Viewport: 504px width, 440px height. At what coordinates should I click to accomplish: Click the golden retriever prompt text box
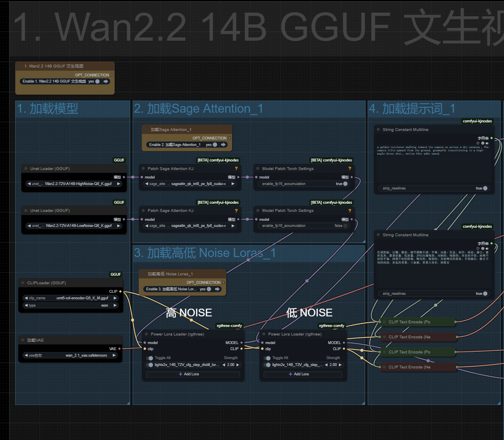(433, 163)
